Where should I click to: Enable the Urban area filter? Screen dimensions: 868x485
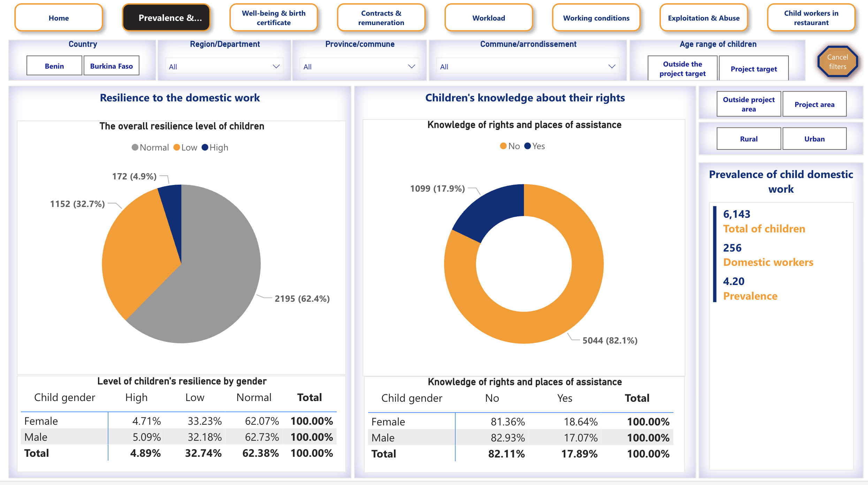pyautogui.click(x=814, y=139)
